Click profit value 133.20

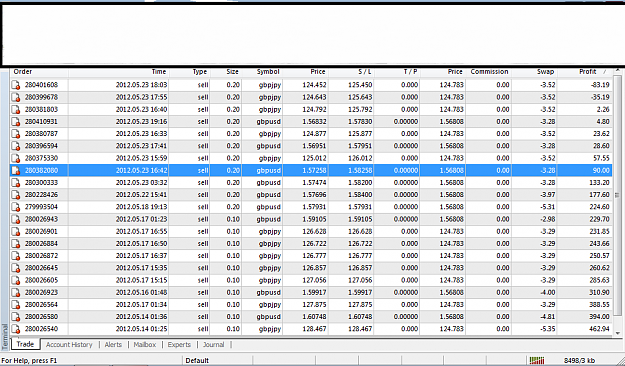[599, 183]
